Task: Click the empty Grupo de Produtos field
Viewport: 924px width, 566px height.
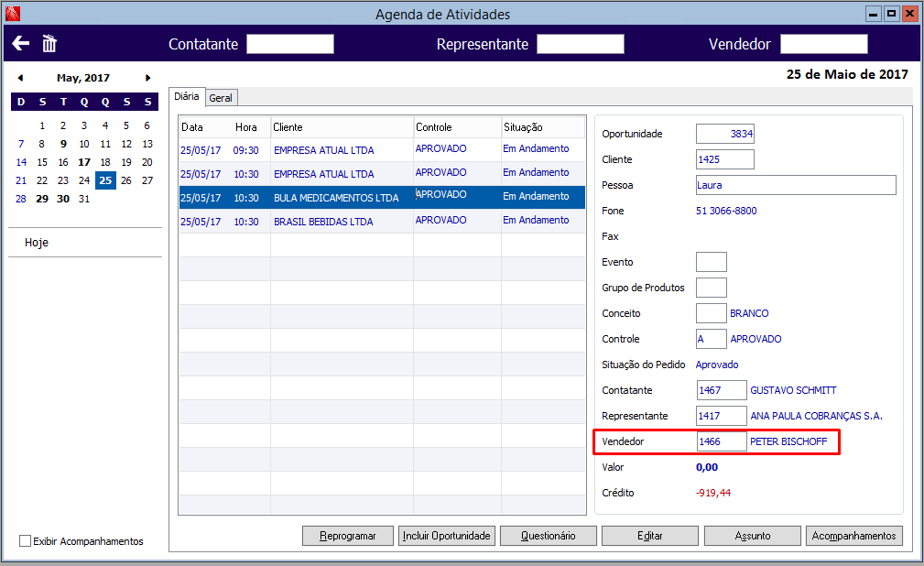Action: [x=712, y=288]
